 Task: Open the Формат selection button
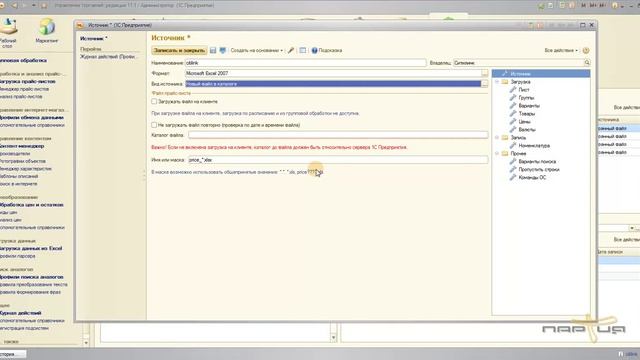tap(484, 73)
